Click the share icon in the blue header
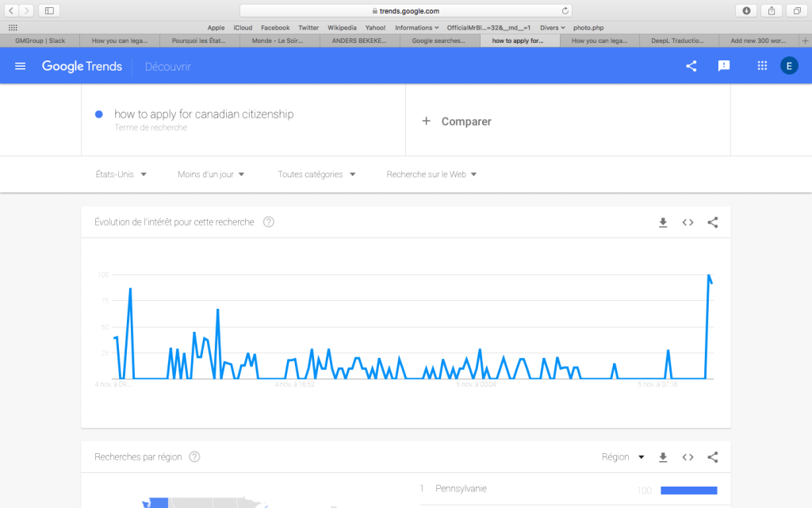Image resolution: width=812 pixels, height=508 pixels. pyautogui.click(x=691, y=67)
